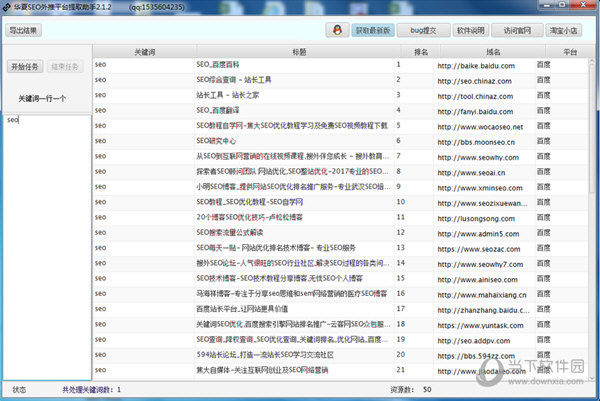Select row 百度站长平台_让网站更具价值
This screenshot has width=600, height=401.
341,309
